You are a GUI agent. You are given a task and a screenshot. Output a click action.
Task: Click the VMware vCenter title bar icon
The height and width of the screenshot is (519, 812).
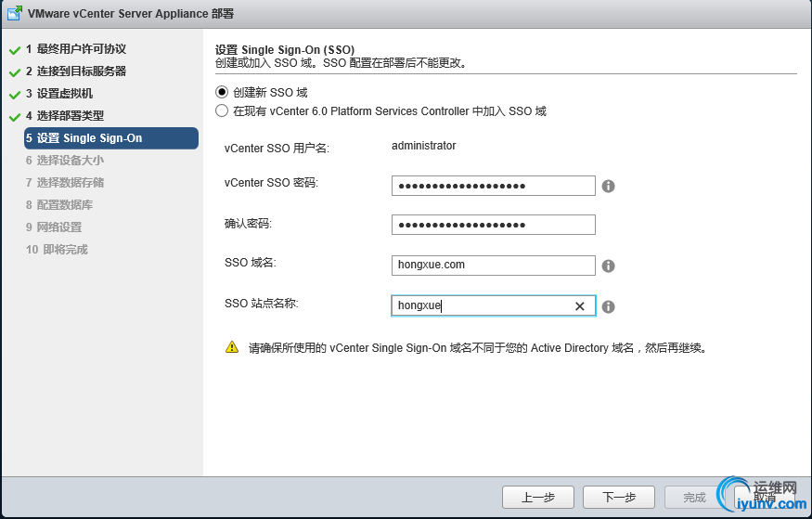point(16,14)
